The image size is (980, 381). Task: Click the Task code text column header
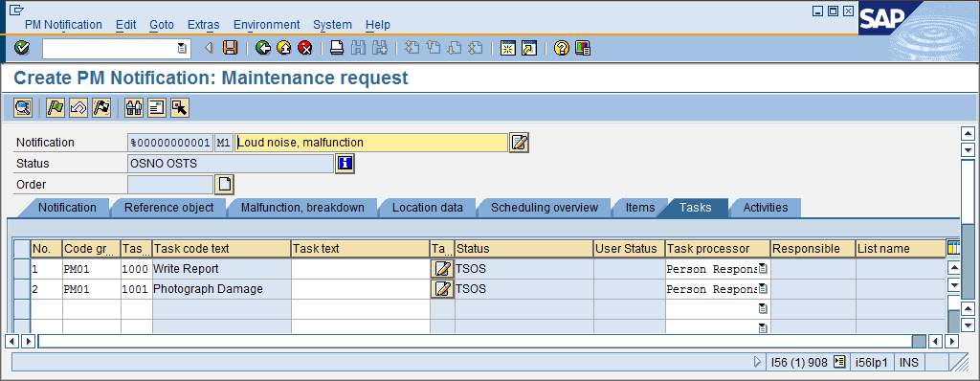[221, 248]
